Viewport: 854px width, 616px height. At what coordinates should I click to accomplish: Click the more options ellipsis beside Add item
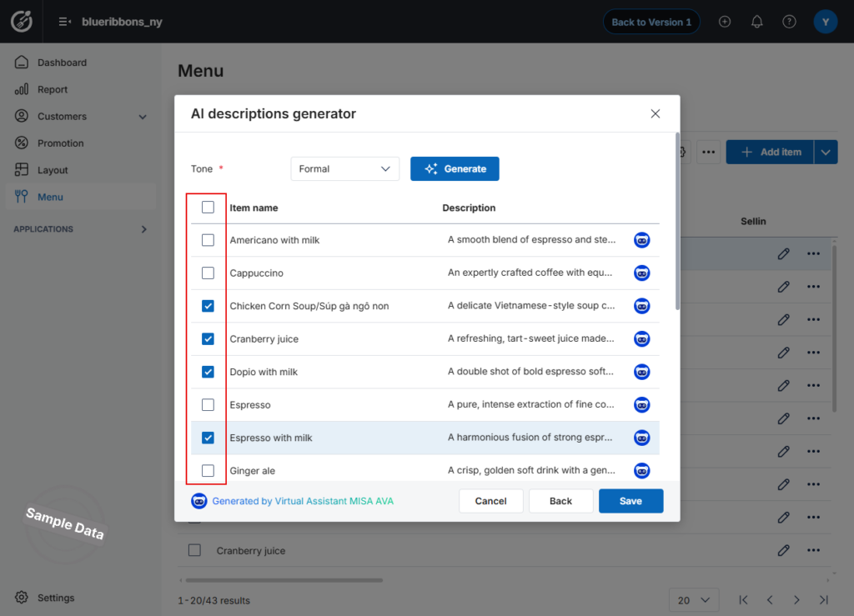[x=708, y=153]
